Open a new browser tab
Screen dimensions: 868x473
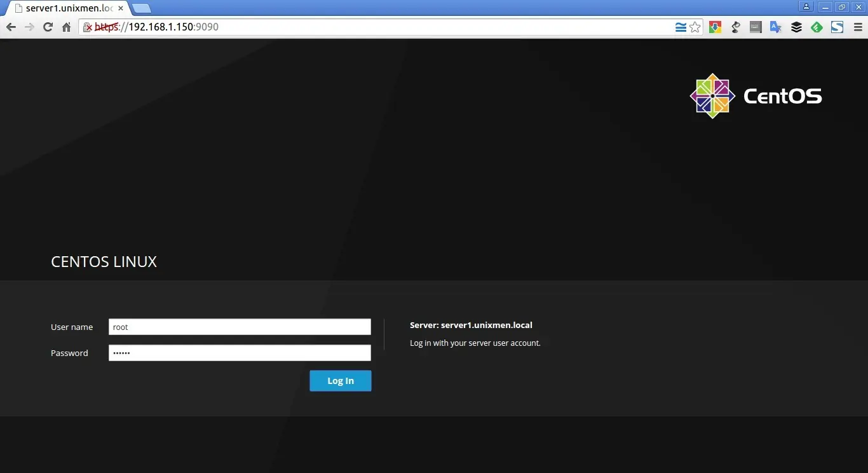tap(141, 8)
